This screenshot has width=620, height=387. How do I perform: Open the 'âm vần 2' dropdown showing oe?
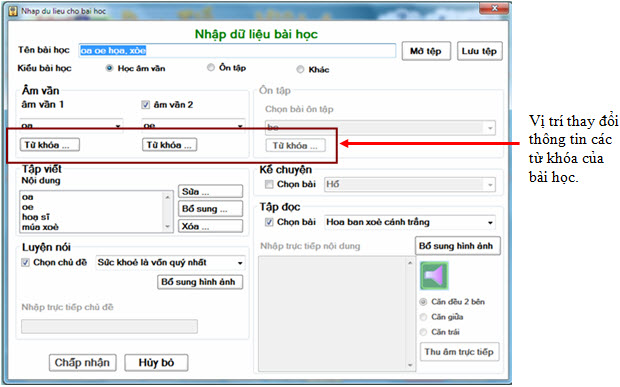point(193,125)
